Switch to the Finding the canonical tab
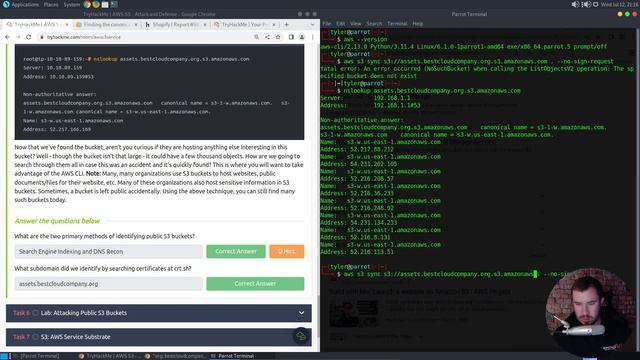 [x=107, y=24]
